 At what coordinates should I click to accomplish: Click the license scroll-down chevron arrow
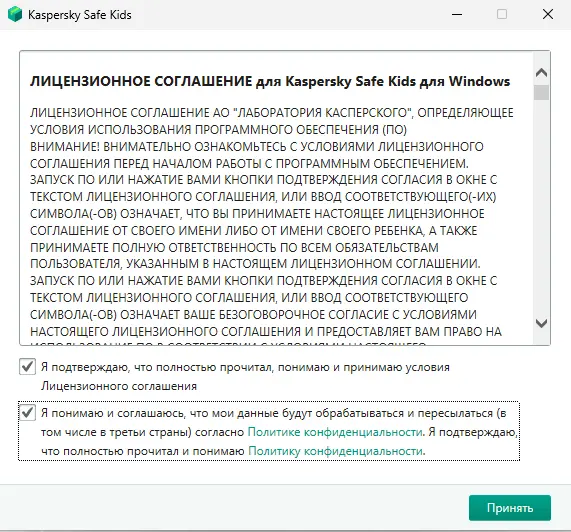pos(542,323)
